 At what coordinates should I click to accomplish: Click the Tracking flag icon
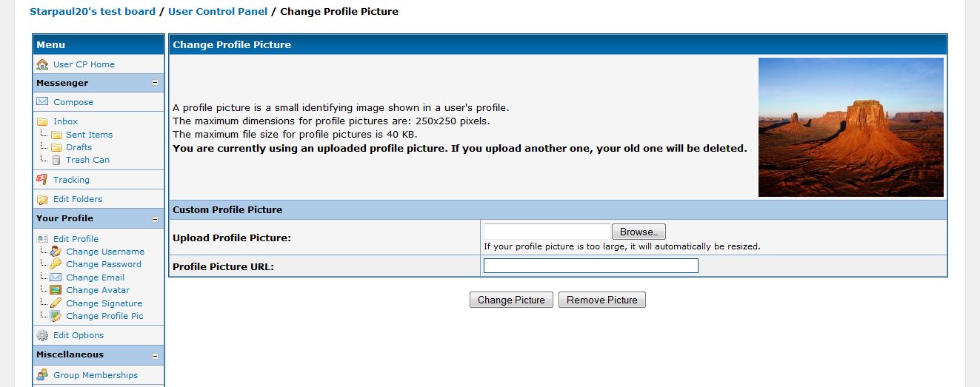click(x=42, y=180)
